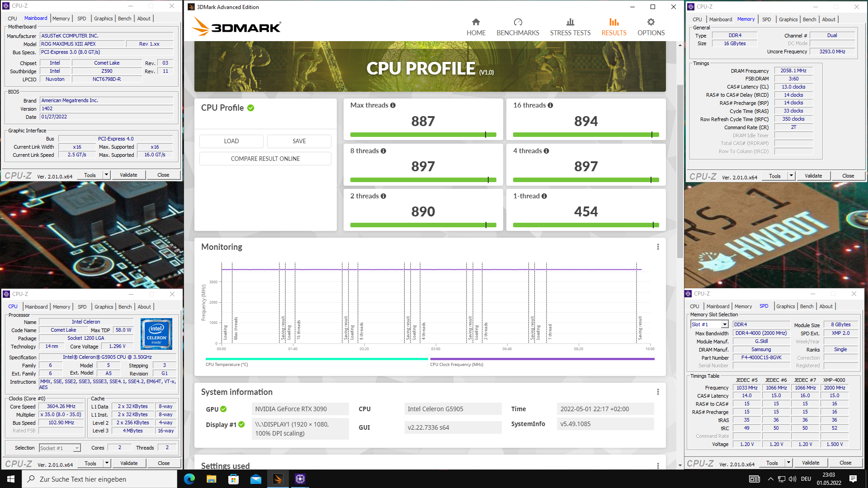Show info for 8 threads score

(383, 151)
